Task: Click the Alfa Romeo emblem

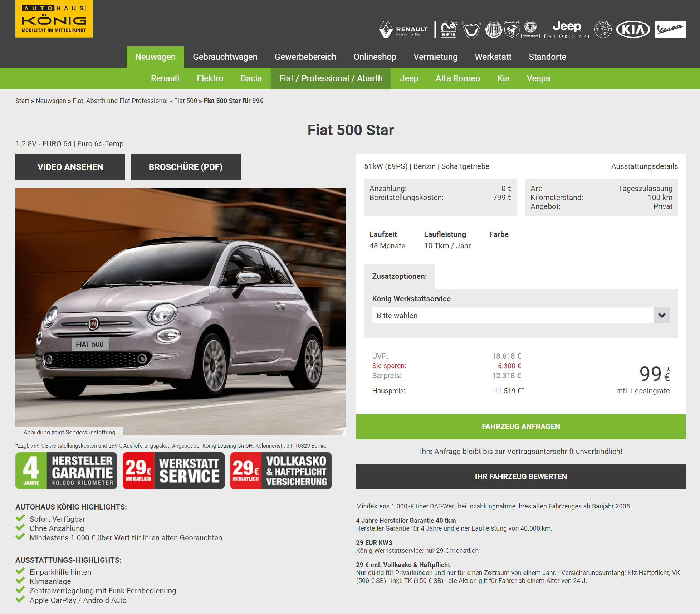Action: [603, 29]
